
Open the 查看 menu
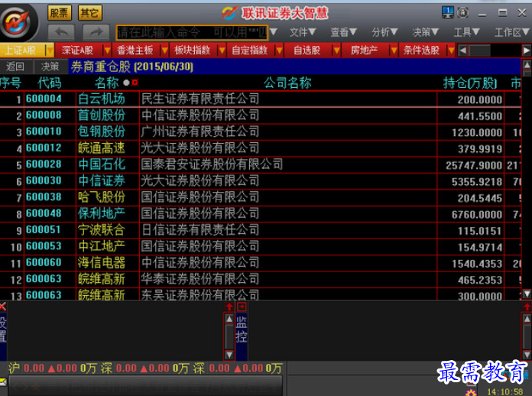(x=344, y=32)
